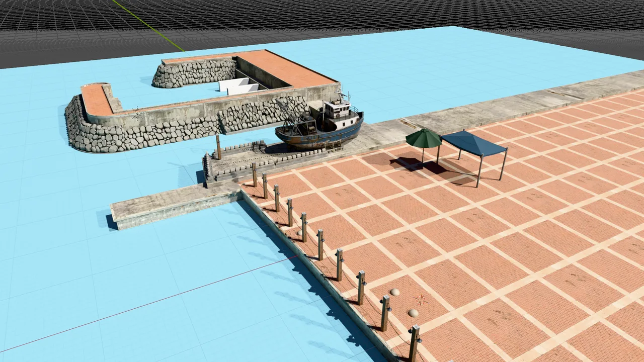The width and height of the screenshot is (644, 362).
Task: Select the fishing boat model
Action: 319,125
